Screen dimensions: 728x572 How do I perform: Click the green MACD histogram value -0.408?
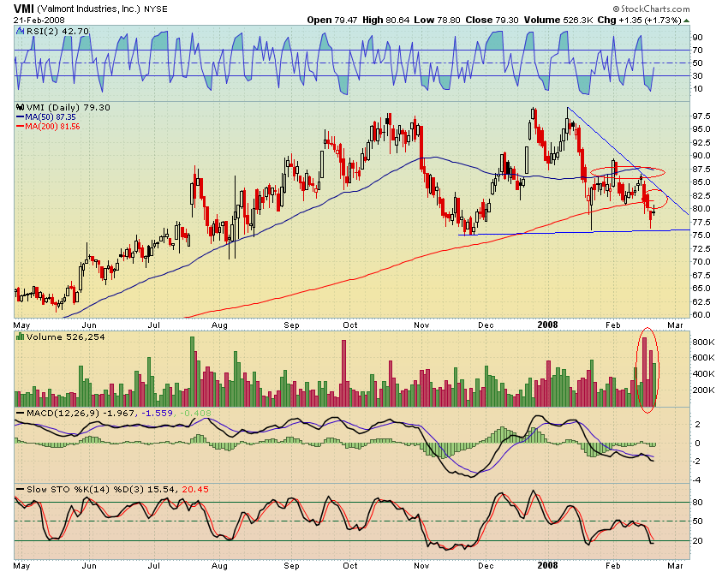[194, 414]
